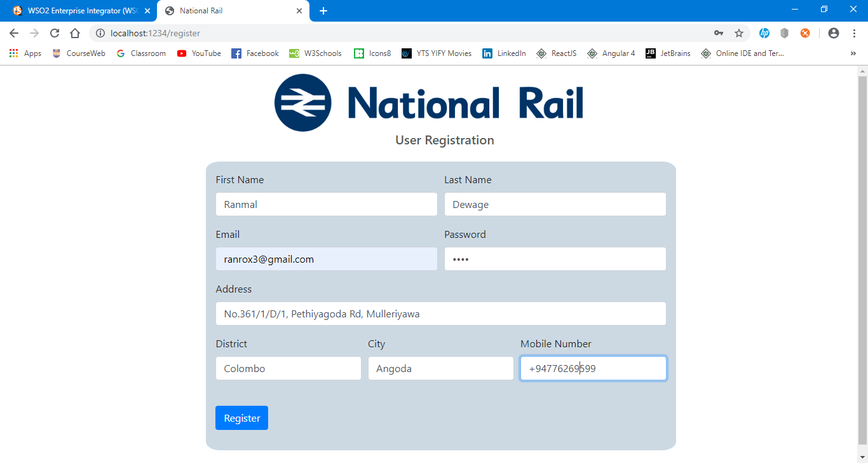Click the Email input field
868x463 pixels.
[x=327, y=259]
